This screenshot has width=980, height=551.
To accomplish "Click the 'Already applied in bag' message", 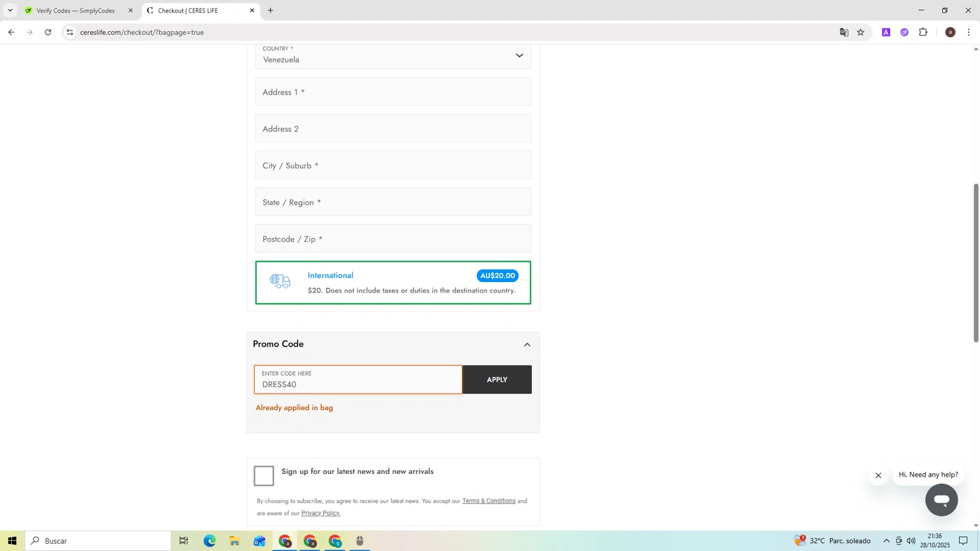I will coord(295,407).
